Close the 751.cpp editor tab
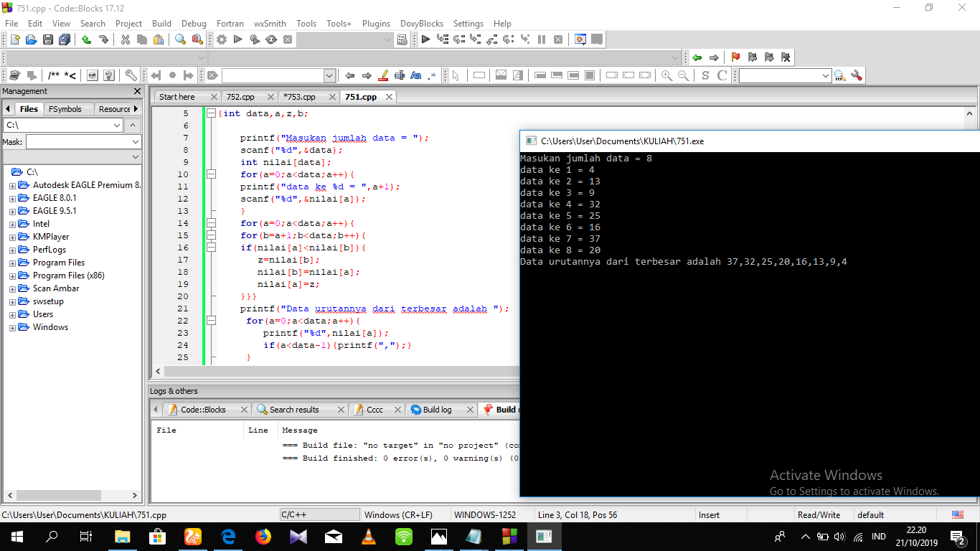Viewport: 980px width, 551px height. 389,97
